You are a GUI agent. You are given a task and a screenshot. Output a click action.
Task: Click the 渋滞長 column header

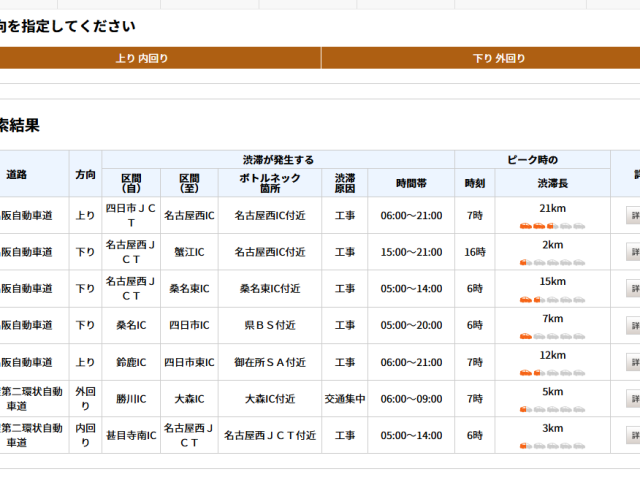click(x=552, y=184)
